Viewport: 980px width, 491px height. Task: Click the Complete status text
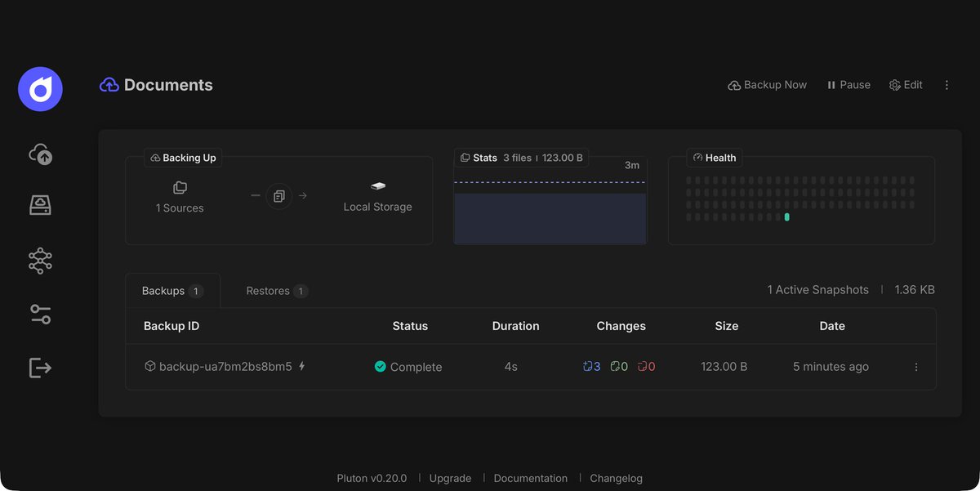click(x=416, y=368)
